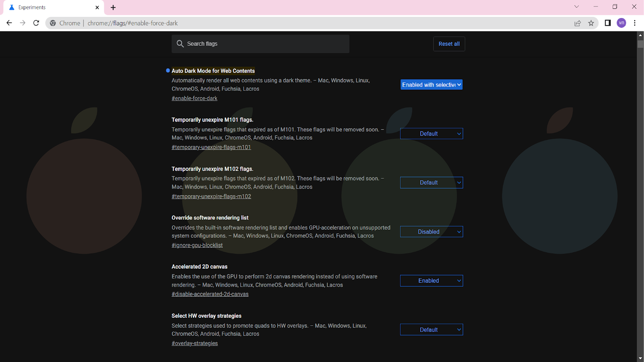The image size is (644, 362).
Task: Click the scrollbar down arrow
Action: point(640,358)
